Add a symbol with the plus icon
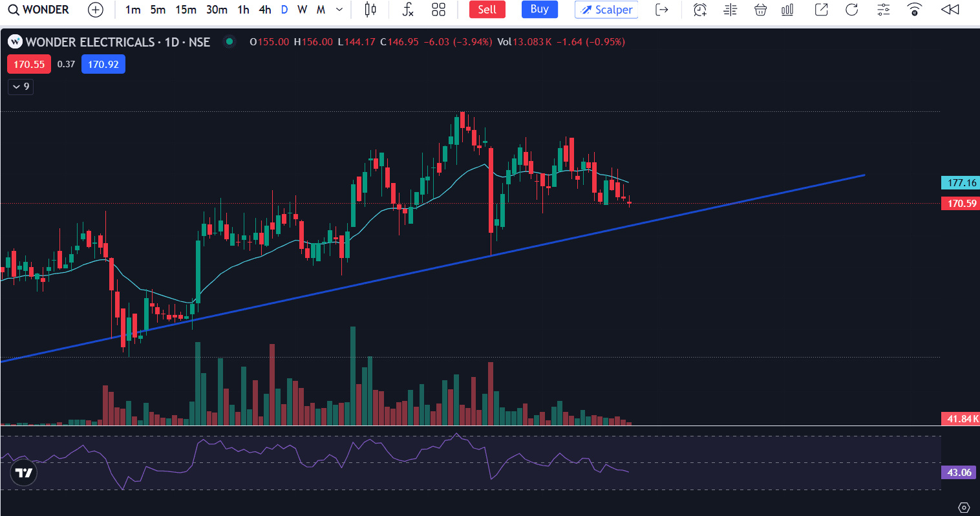 tap(95, 10)
